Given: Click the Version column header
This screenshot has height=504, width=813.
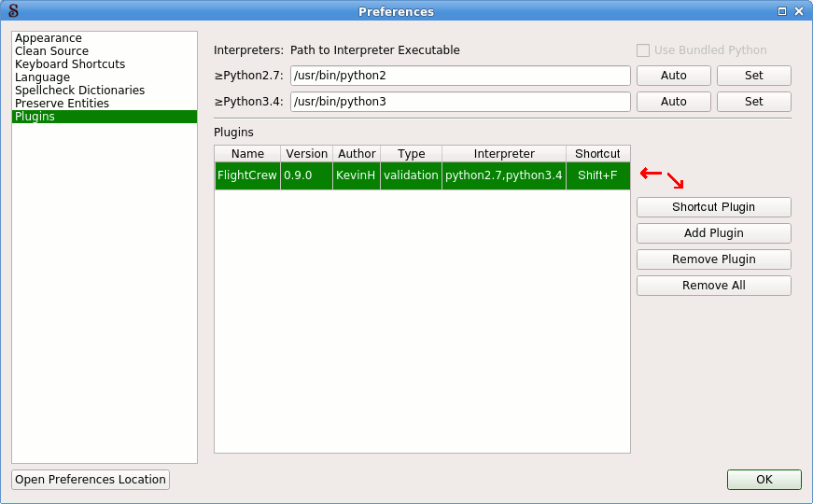Looking at the screenshot, I should [x=306, y=153].
